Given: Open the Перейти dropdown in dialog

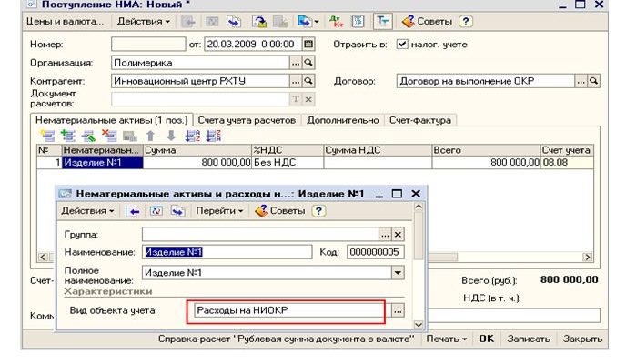Looking at the screenshot, I should [220, 211].
